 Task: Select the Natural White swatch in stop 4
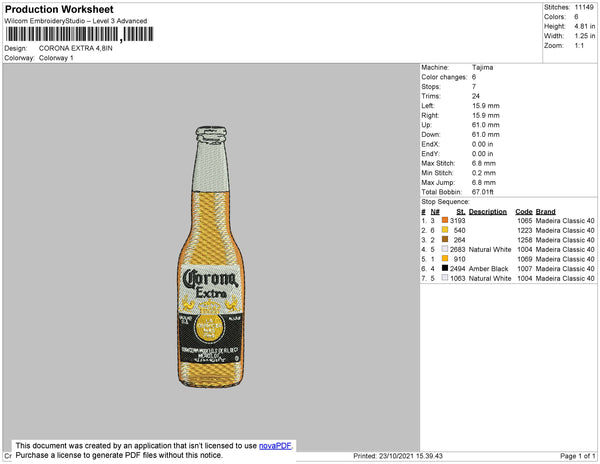(x=445, y=249)
